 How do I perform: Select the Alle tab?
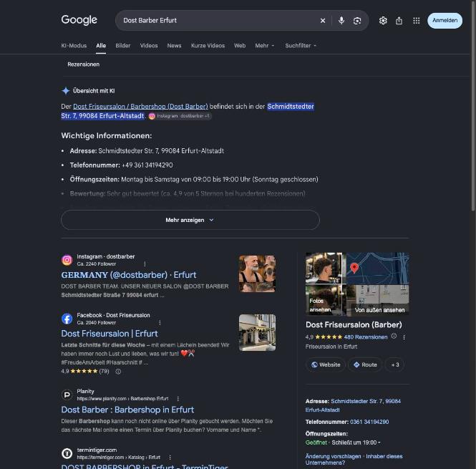click(101, 46)
